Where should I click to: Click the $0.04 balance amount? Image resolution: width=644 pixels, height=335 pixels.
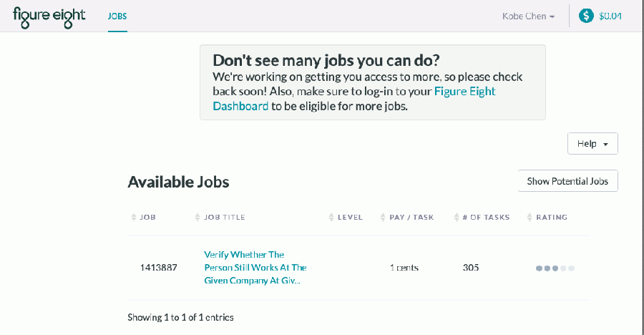click(610, 16)
